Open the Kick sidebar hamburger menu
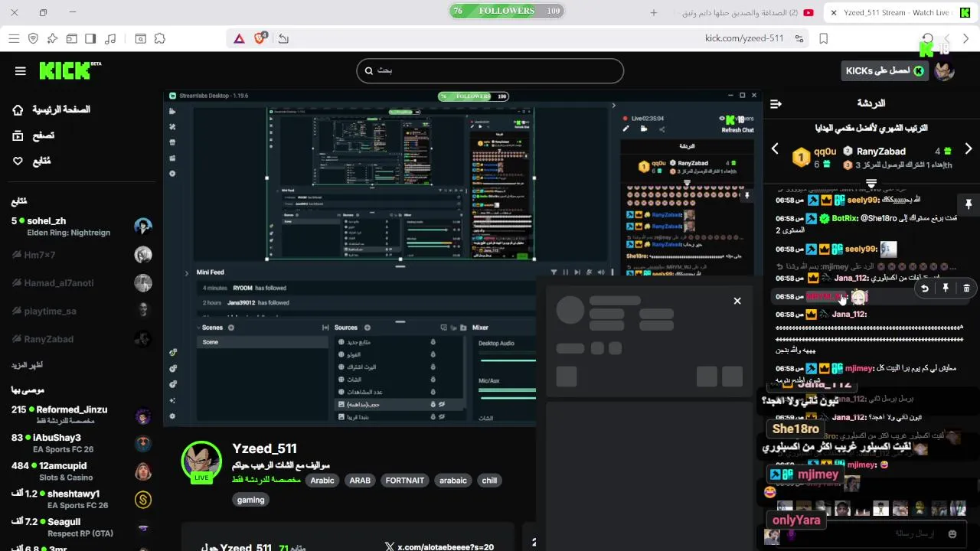Image resolution: width=980 pixels, height=551 pixels. click(21, 71)
